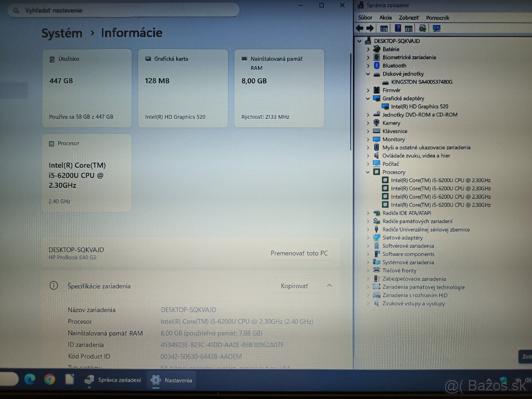Image resolution: width=532 pixels, height=399 pixels.
Task: Click the Scan for hardware changes toolbar icon
Action: pos(422,28)
